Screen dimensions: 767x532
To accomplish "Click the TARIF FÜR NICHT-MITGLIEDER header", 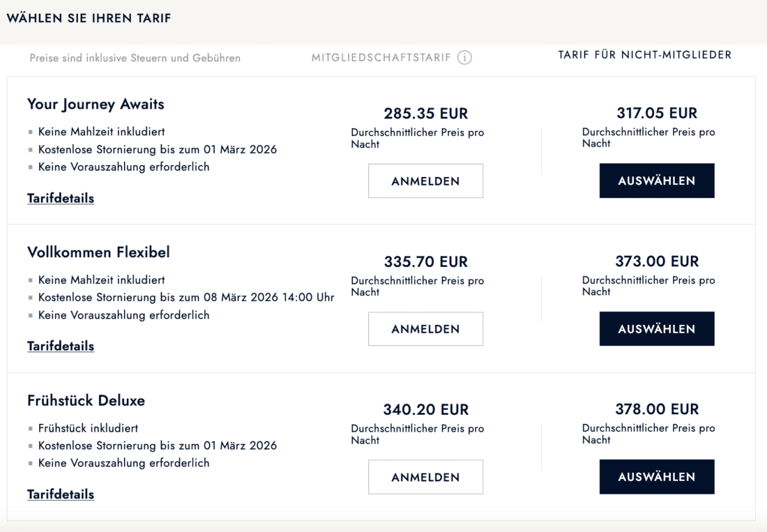I will coord(645,55).
